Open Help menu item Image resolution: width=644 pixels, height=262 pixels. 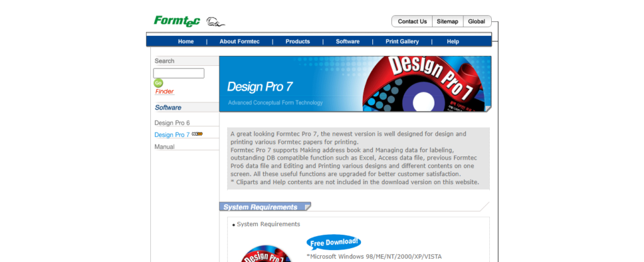coord(453,41)
